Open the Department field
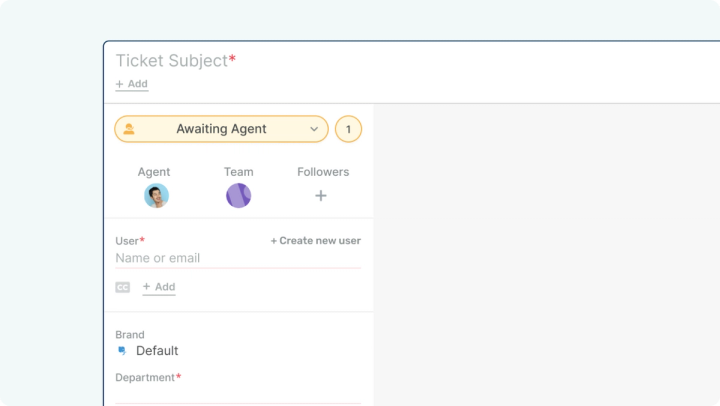Image resolution: width=720 pixels, height=406 pixels. (x=238, y=394)
